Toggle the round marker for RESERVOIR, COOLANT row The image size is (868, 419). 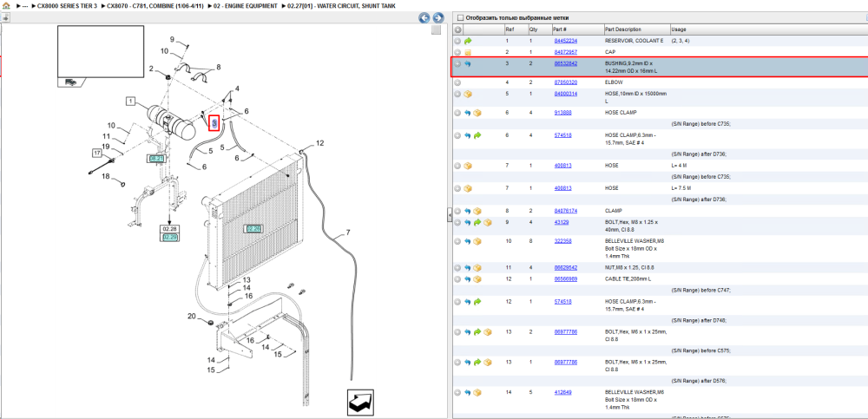(x=457, y=41)
